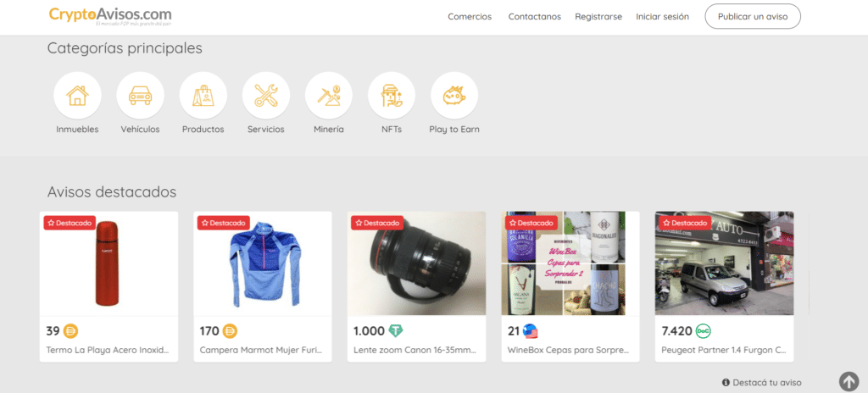Open the Inmuebles house category icon
Viewport: 868px width, 393px height.
(77, 96)
